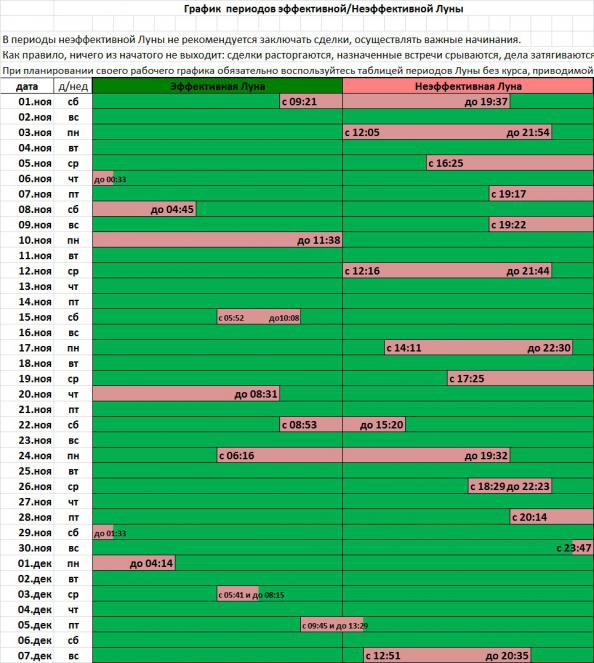
Task: Click the weekday cell 'пт' for 28.ноя
Action: [x=73, y=517]
